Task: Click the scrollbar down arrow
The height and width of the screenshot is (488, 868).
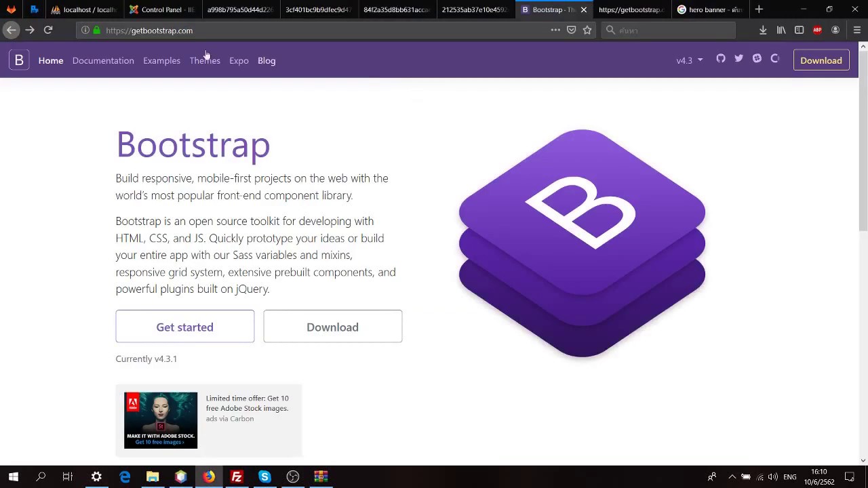Action: (863, 461)
